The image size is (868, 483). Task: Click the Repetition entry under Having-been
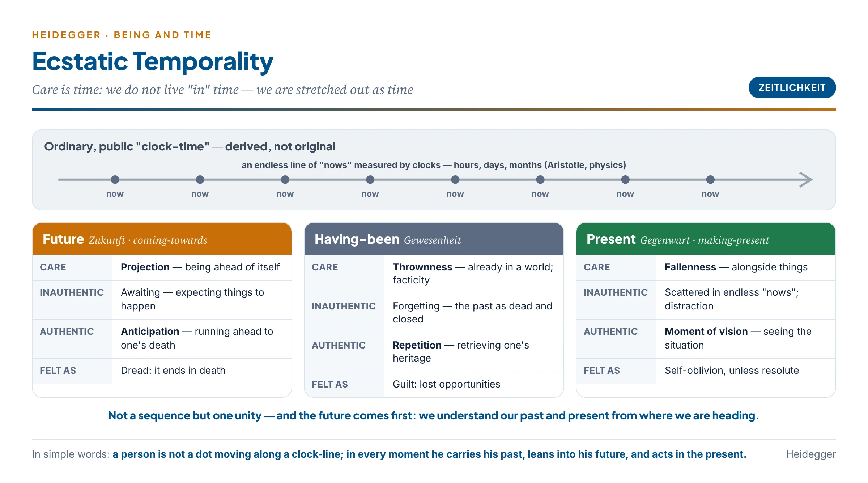pyautogui.click(x=461, y=351)
